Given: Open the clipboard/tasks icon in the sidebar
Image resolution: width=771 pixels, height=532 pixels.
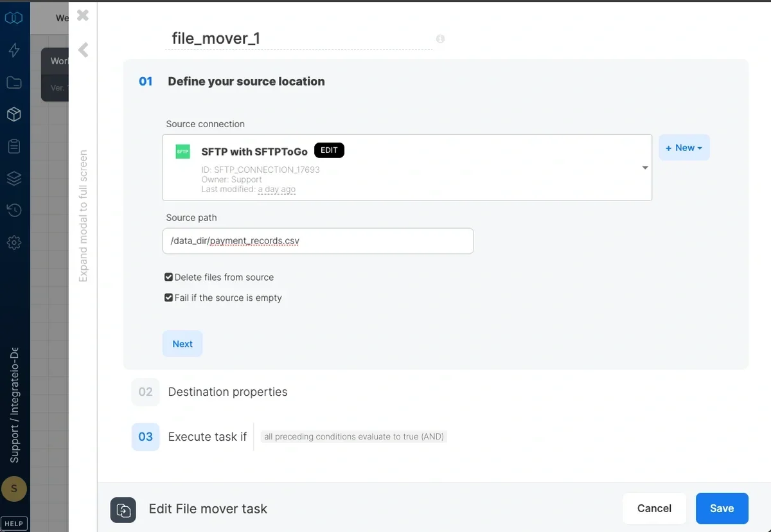Looking at the screenshot, I should click(14, 146).
